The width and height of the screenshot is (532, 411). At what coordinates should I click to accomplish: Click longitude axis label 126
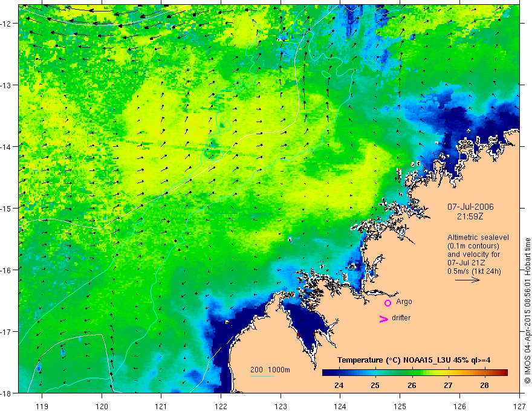(x=459, y=406)
